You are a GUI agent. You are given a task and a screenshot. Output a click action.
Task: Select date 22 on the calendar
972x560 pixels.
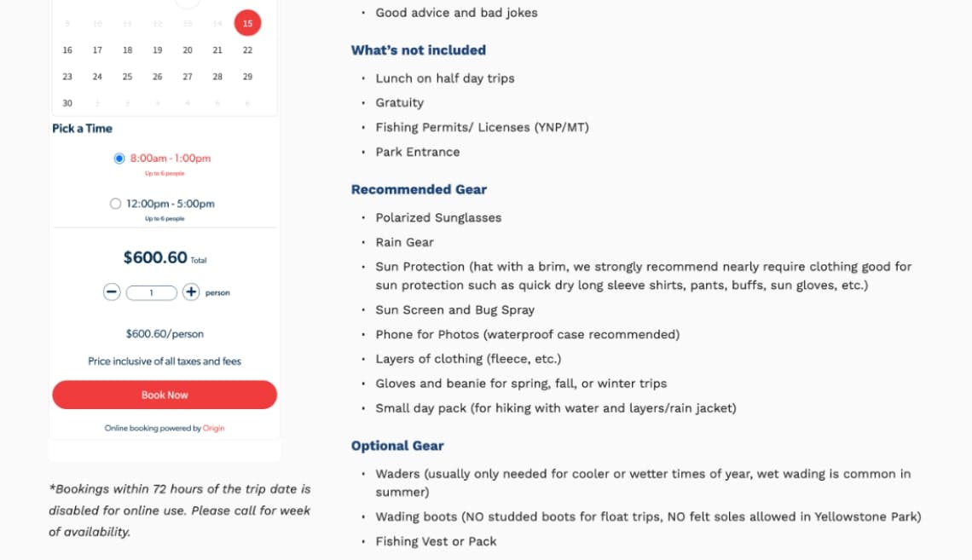coord(247,49)
